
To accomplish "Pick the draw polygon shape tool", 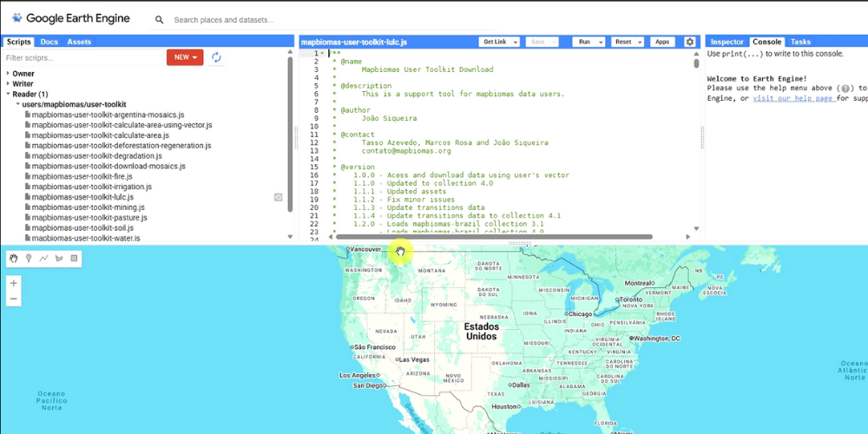I will tap(59, 259).
